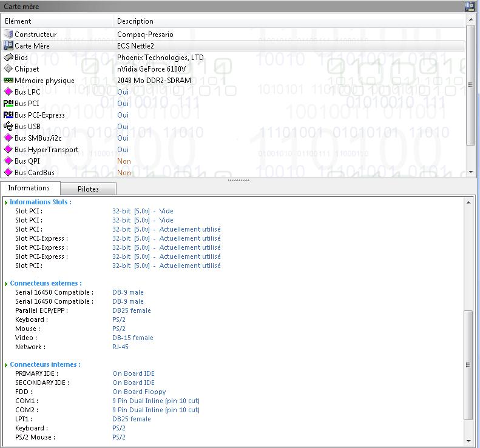Select the Mémoire physique row label

(44, 81)
